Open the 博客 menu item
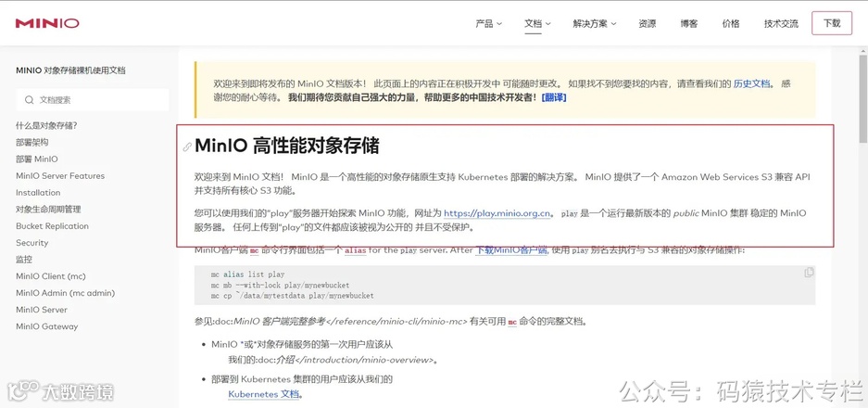Viewport: 868px width, 408px height. point(689,24)
